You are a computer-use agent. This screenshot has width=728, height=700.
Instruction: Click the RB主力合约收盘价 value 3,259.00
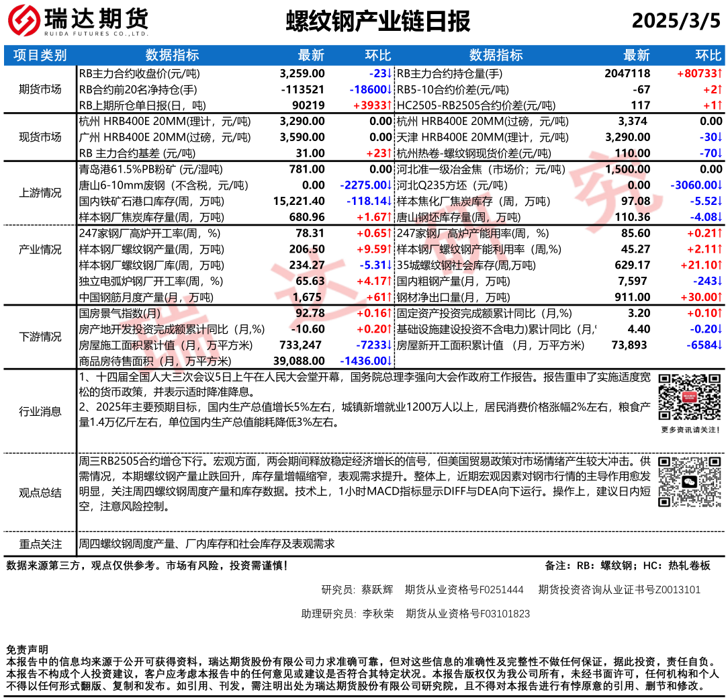point(302,73)
